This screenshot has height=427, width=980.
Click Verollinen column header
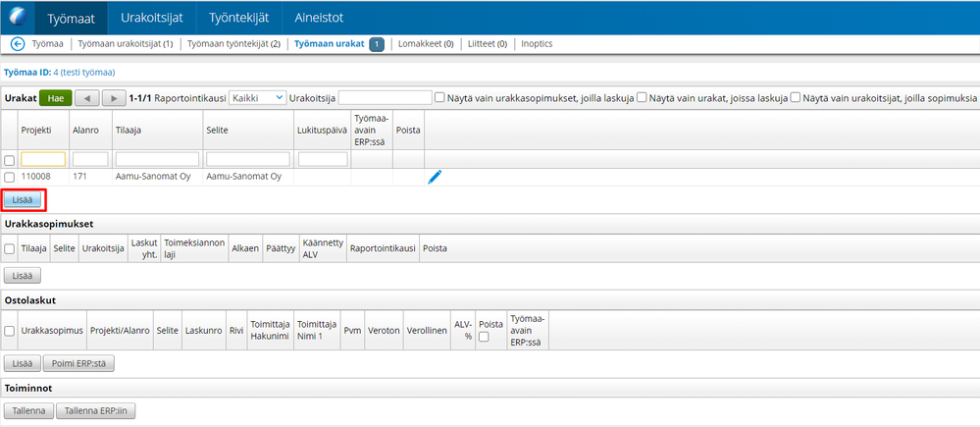coord(427,330)
